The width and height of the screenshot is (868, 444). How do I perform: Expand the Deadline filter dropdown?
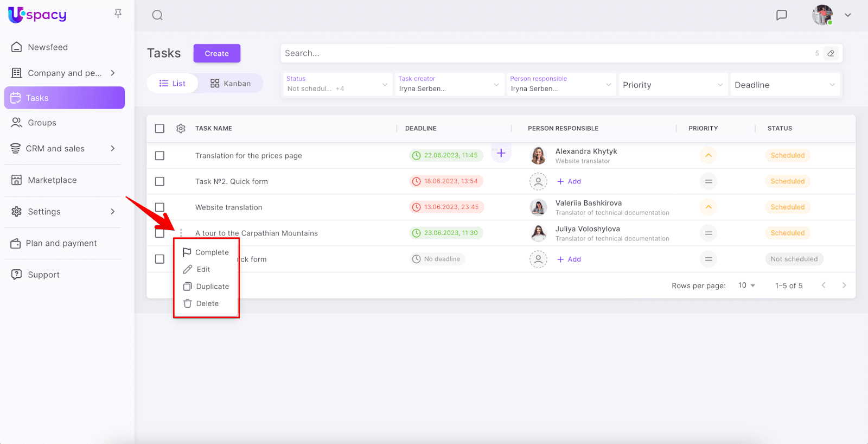pyautogui.click(x=784, y=85)
